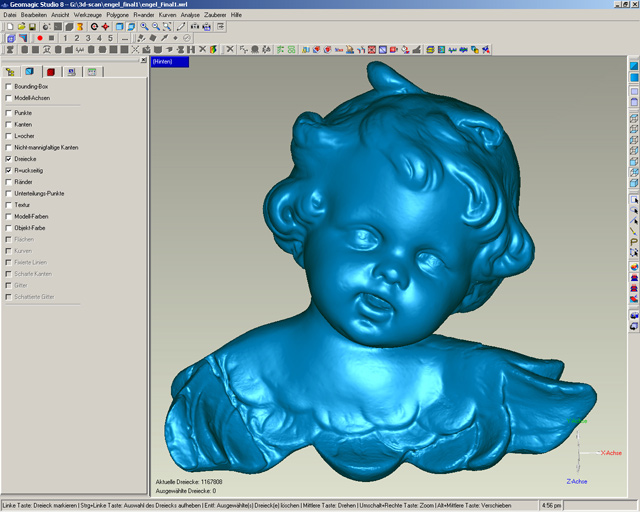Open the Hilfe menu

pos(236,15)
